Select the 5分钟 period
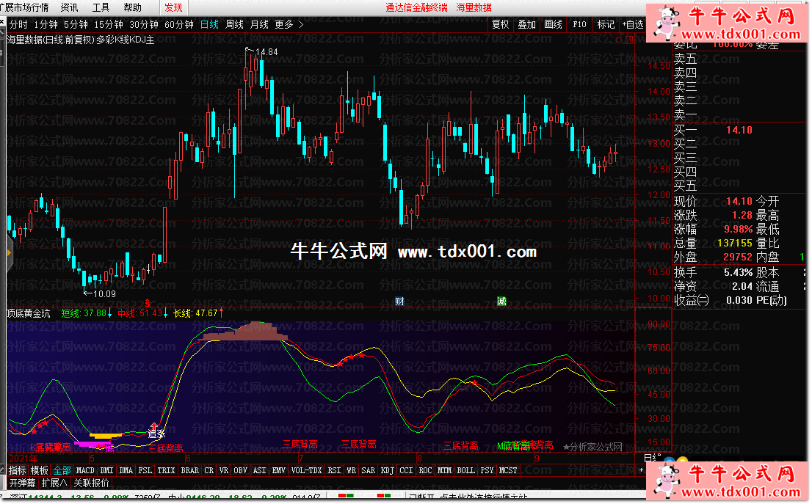This screenshot has height=504, width=812. pos(76,24)
